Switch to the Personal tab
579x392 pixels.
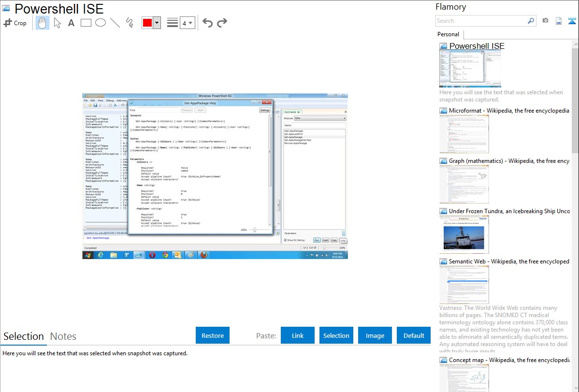point(449,34)
